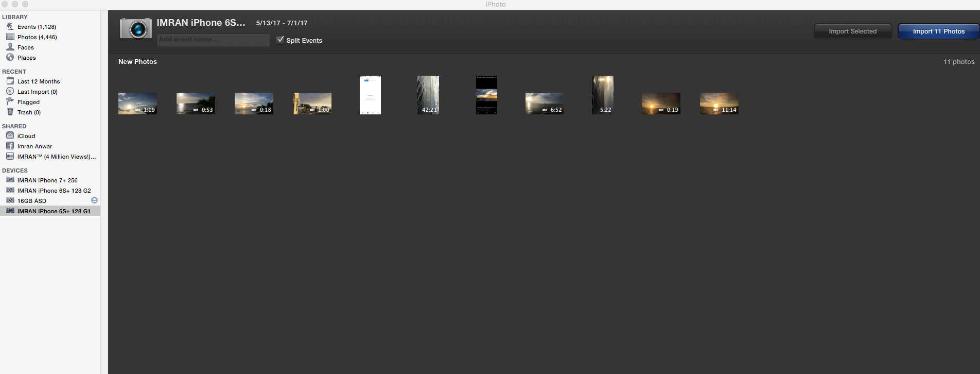Click the Events icon in the Library
980x374 pixels.
[x=10, y=26]
